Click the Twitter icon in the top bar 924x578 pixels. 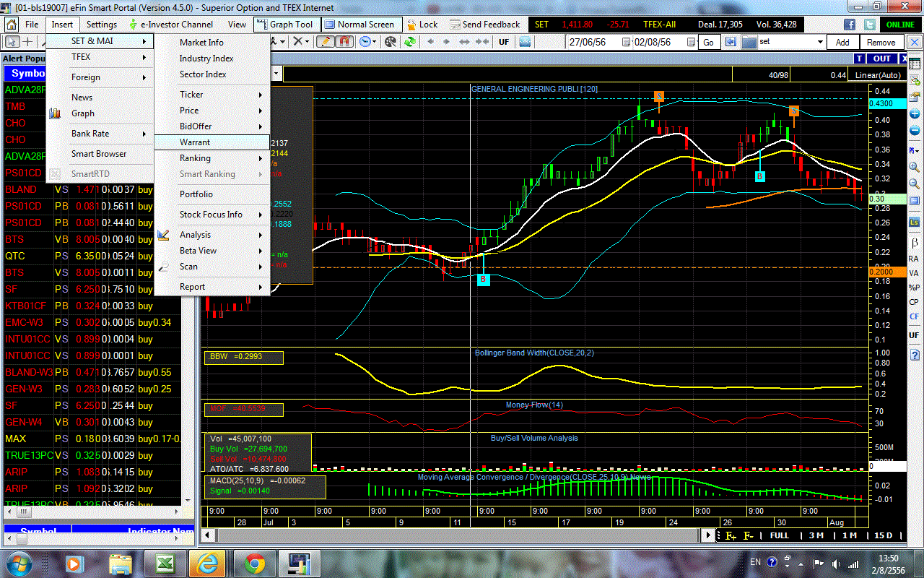tap(869, 24)
